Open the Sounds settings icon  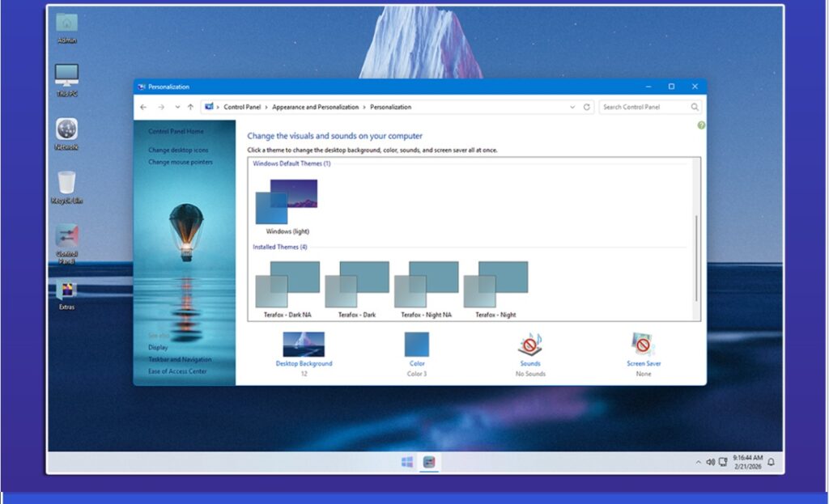coord(530,345)
